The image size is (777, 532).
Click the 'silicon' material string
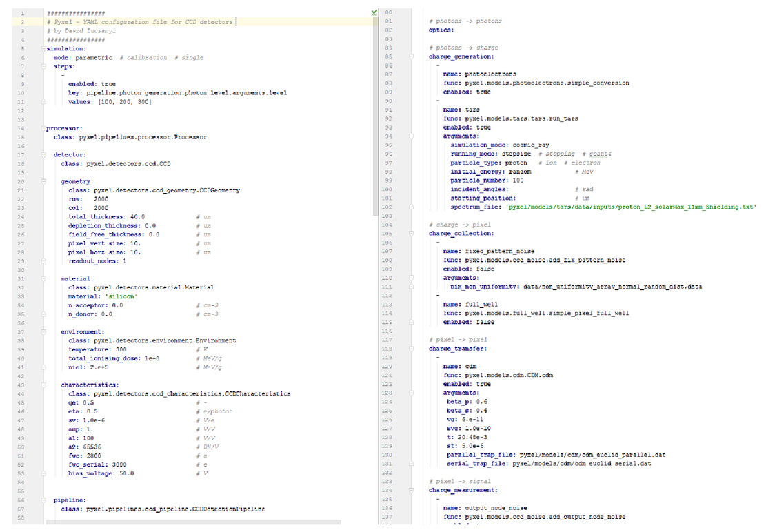tap(121, 297)
